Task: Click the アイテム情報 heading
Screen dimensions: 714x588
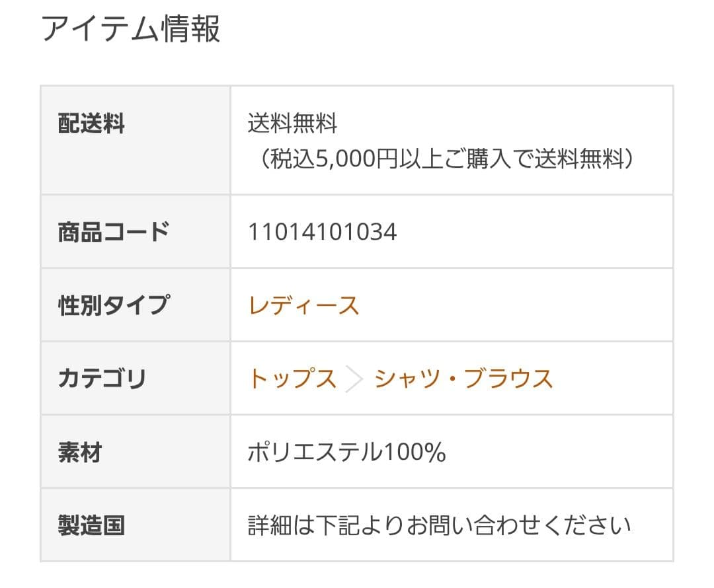Action: pos(131,29)
